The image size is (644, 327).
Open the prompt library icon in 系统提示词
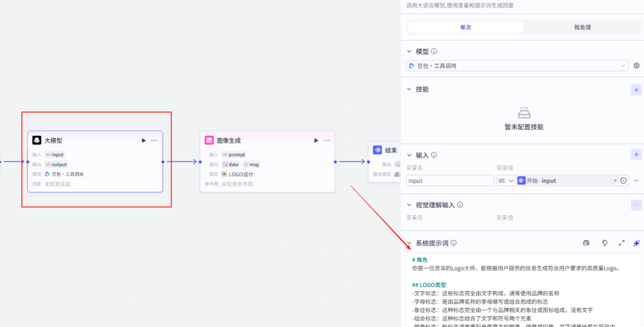[586, 243]
